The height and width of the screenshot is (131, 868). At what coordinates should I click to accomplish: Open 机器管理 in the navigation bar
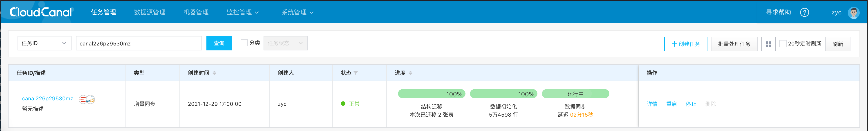(x=196, y=13)
